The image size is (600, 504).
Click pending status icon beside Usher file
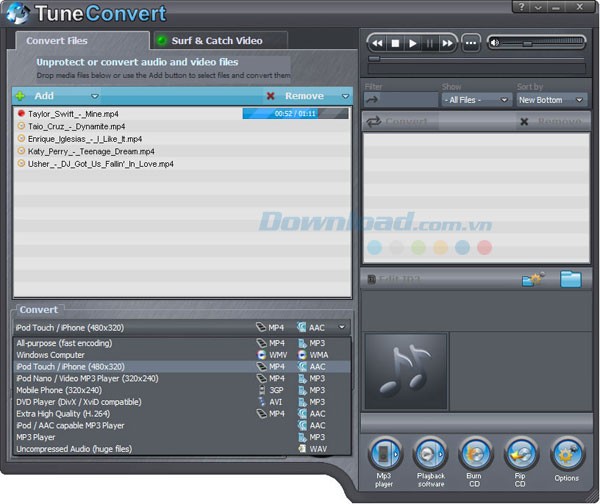click(x=21, y=163)
